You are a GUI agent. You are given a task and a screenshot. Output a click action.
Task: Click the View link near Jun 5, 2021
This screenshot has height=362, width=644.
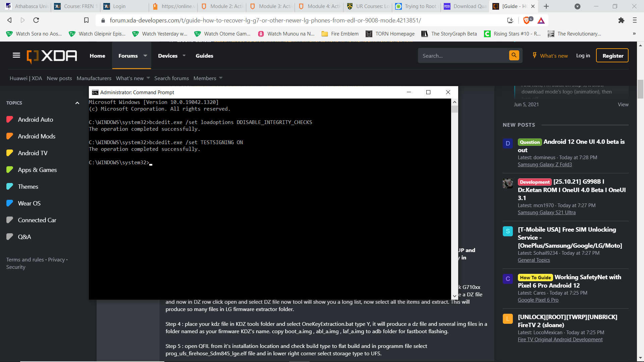(x=623, y=105)
